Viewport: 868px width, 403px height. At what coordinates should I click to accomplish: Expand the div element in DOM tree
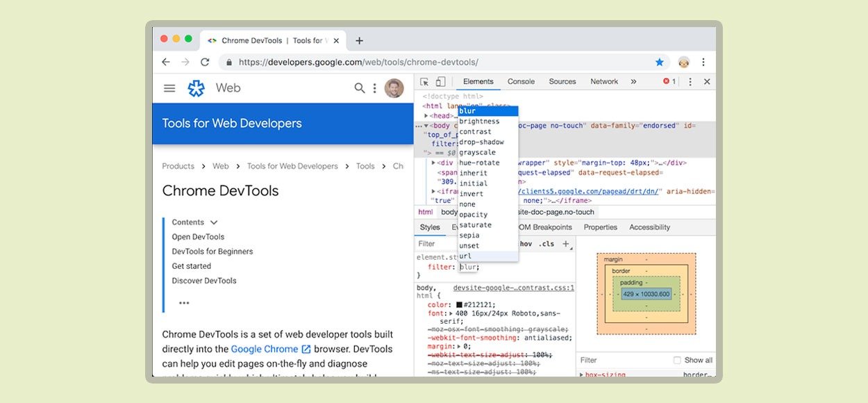pos(434,163)
